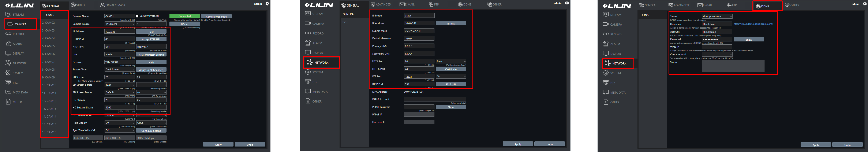Open the DDNS Server ddnsipcam.com dropdown
Screen dimensions: 868x152
pos(717,16)
